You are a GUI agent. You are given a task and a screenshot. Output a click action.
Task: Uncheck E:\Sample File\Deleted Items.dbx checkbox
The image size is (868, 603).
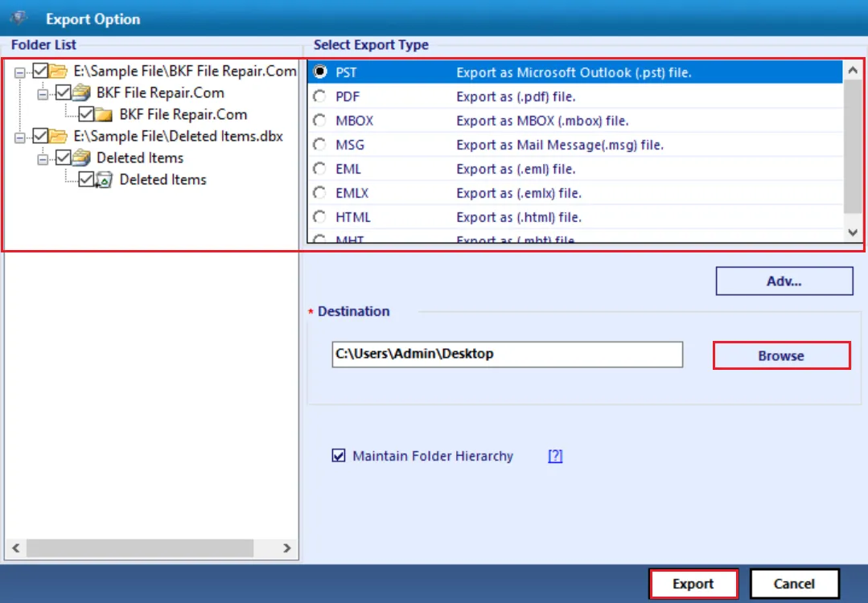(x=40, y=136)
